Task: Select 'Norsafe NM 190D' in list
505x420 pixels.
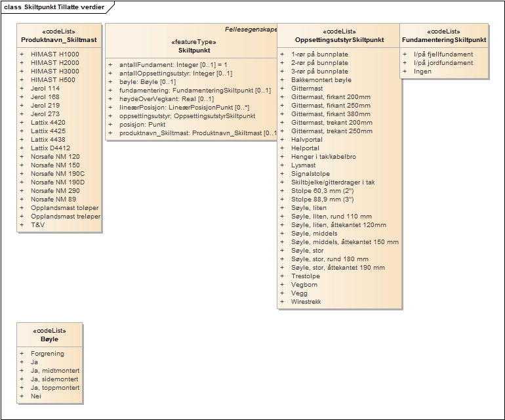Action: [58, 182]
